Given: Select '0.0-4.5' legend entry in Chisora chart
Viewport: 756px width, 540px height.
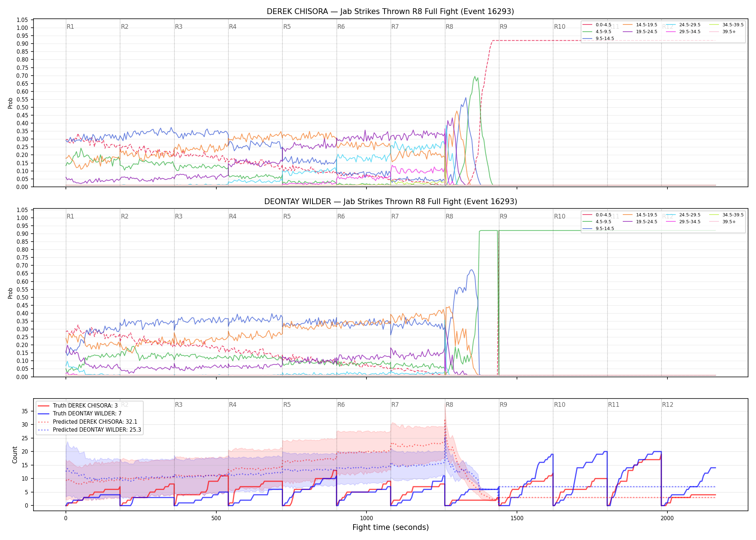Looking at the screenshot, I should coord(597,25).
